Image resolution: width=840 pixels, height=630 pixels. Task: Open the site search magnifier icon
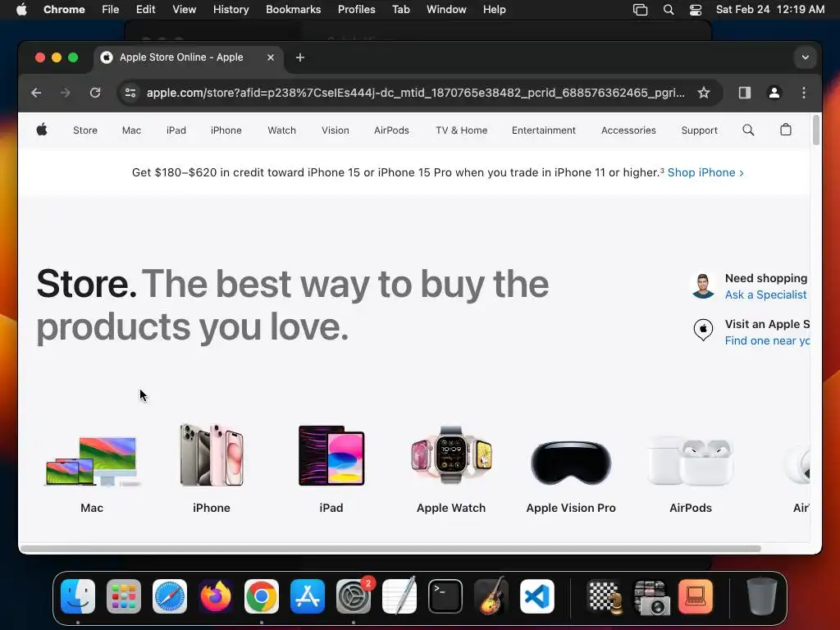pyautogui.click(x=748, y=130)
